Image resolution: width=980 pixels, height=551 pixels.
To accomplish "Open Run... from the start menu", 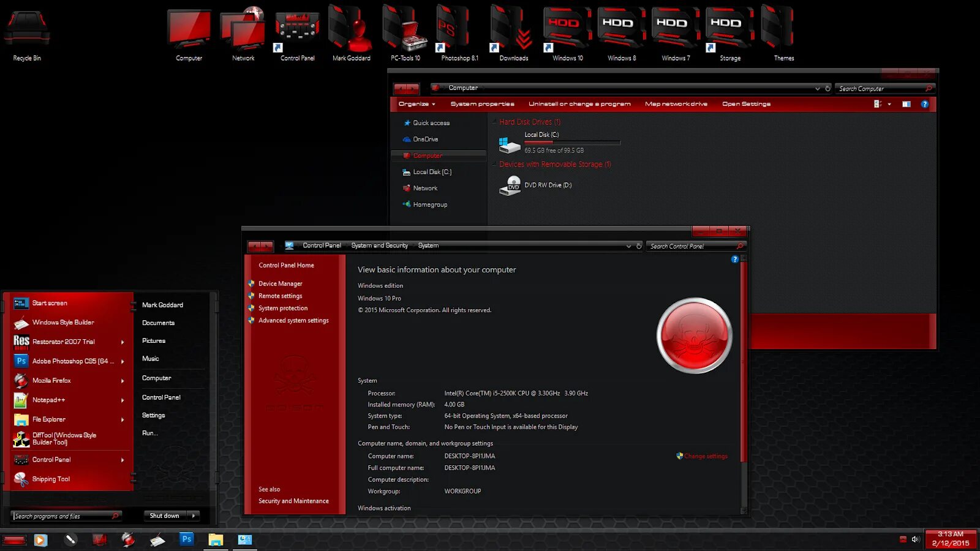I will pos(150,433).
